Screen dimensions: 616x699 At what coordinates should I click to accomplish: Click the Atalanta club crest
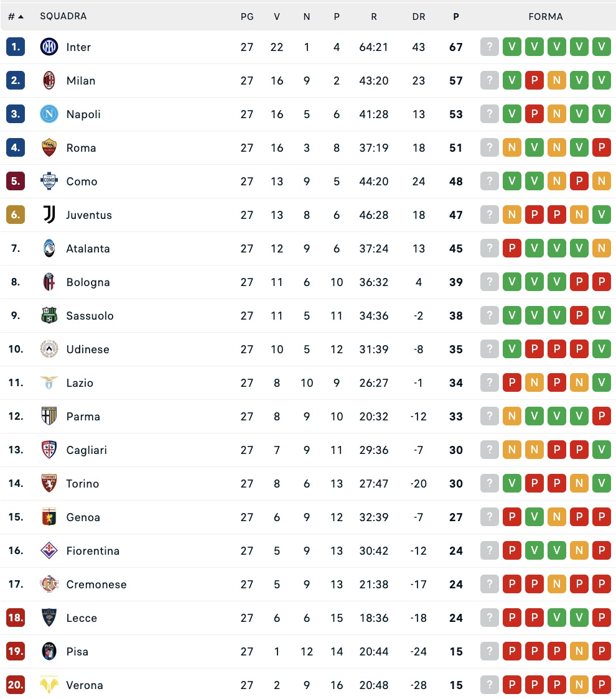point(49,249)
